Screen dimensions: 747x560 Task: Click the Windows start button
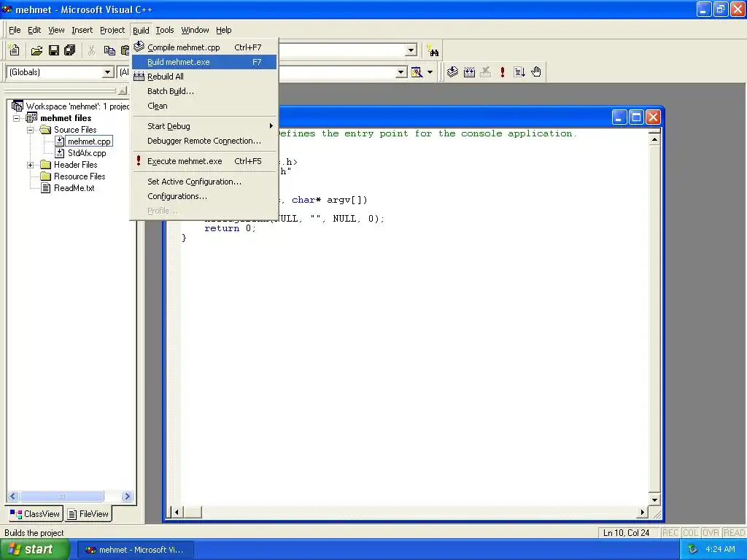34,550
